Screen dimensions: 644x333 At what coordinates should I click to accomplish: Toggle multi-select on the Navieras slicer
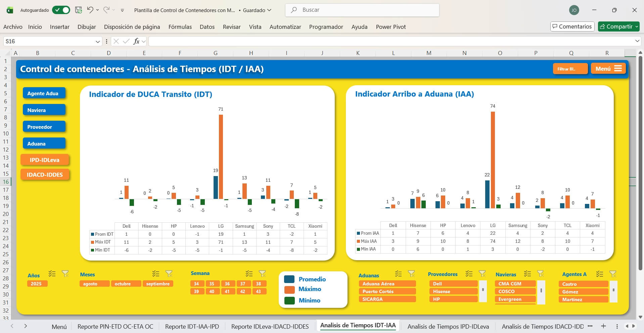[x=527, y=274]
